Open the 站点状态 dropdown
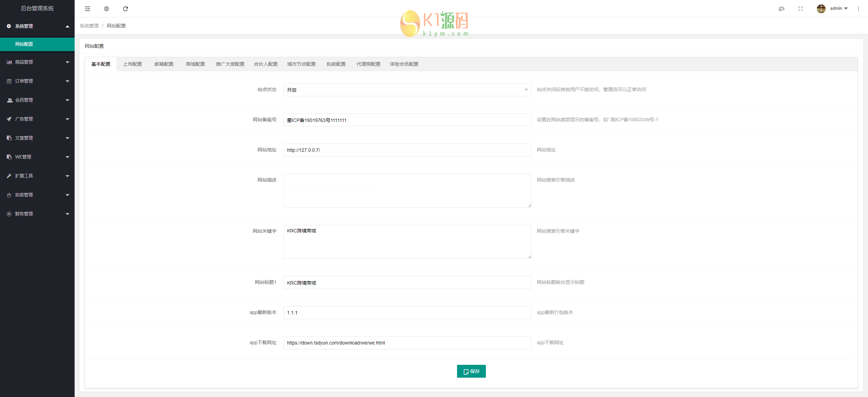 coord(407,90)
